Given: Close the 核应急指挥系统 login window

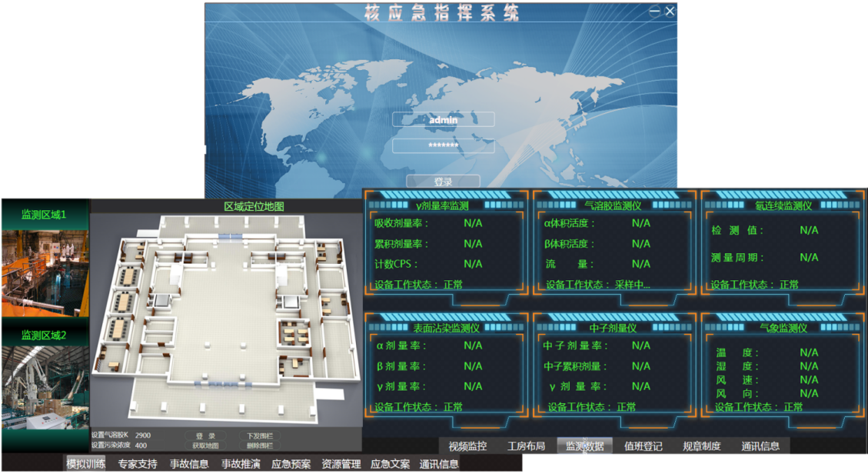Looking at the screenshot, I should pyautogui.click(x=670, y=12).
